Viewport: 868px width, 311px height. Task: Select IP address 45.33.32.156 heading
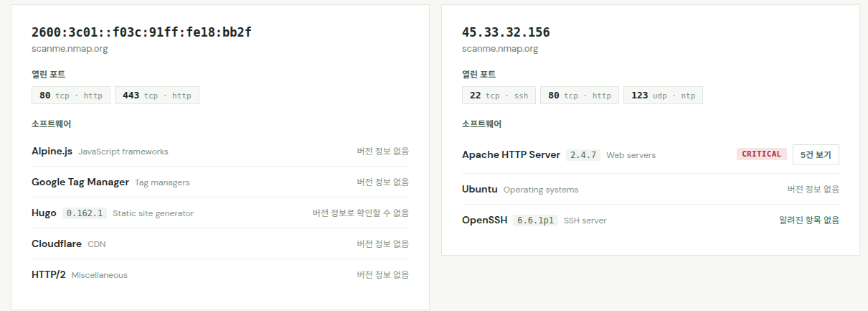coord(506,32)
